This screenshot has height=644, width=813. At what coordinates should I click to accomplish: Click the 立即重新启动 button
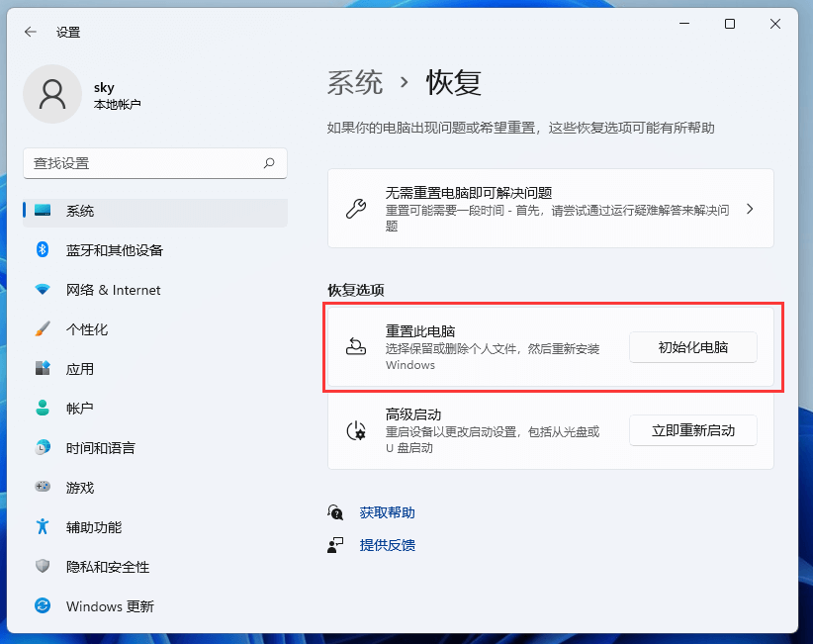(693, 430)
